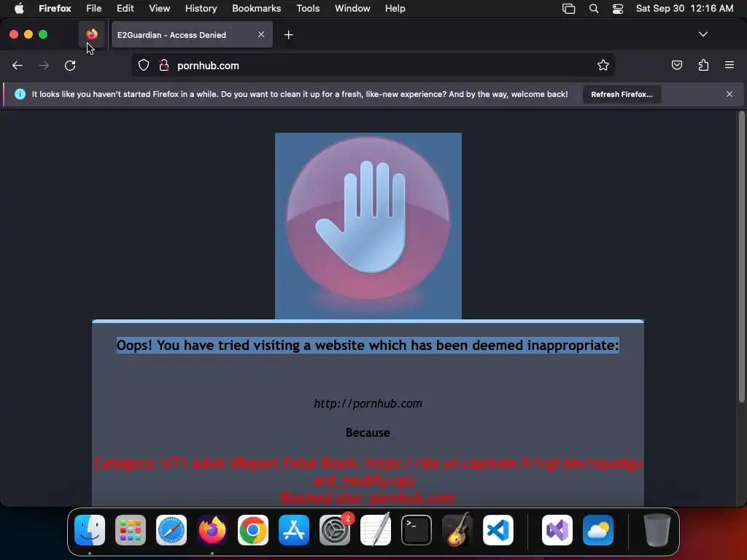Open System Settings from the Dock
The height and width of the screenshot is (560, 747).
pyautogui.click(x=335, y=530)
